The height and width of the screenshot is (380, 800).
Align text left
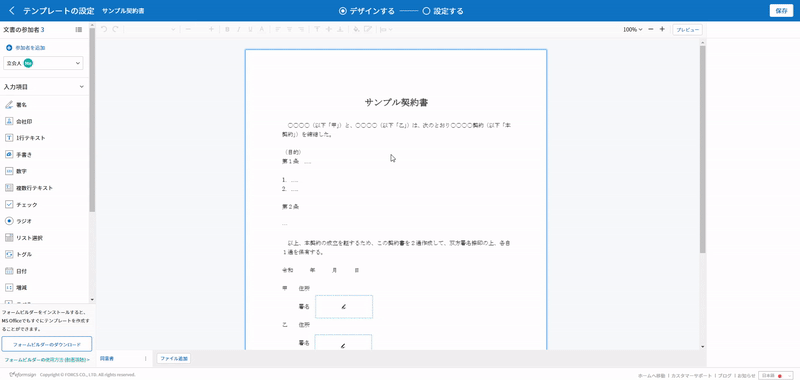point(278,29)
